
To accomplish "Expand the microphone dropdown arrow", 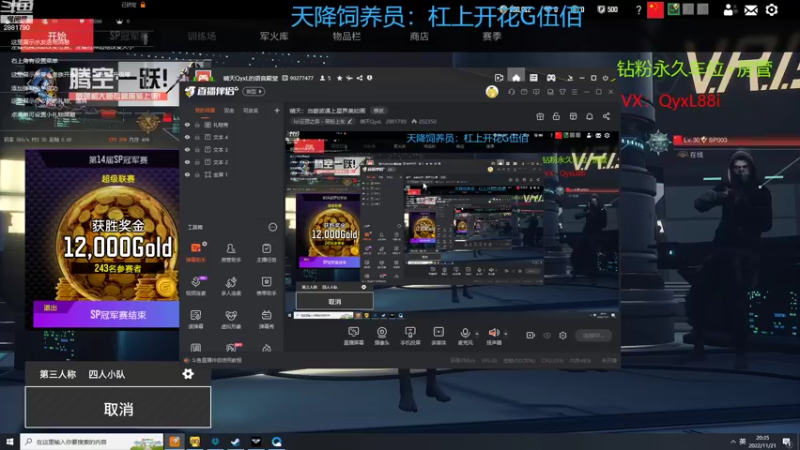I will pos(477,334).
